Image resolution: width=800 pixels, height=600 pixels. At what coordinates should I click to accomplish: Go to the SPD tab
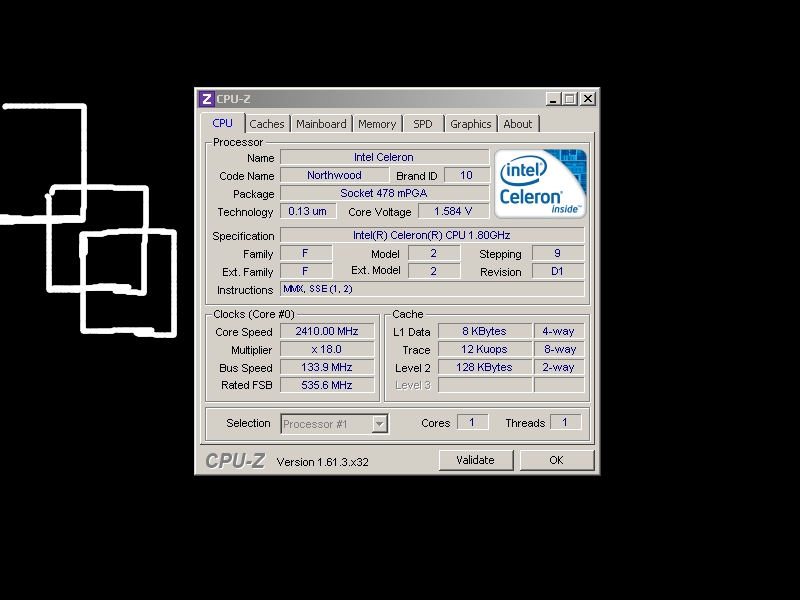point(422,124)
